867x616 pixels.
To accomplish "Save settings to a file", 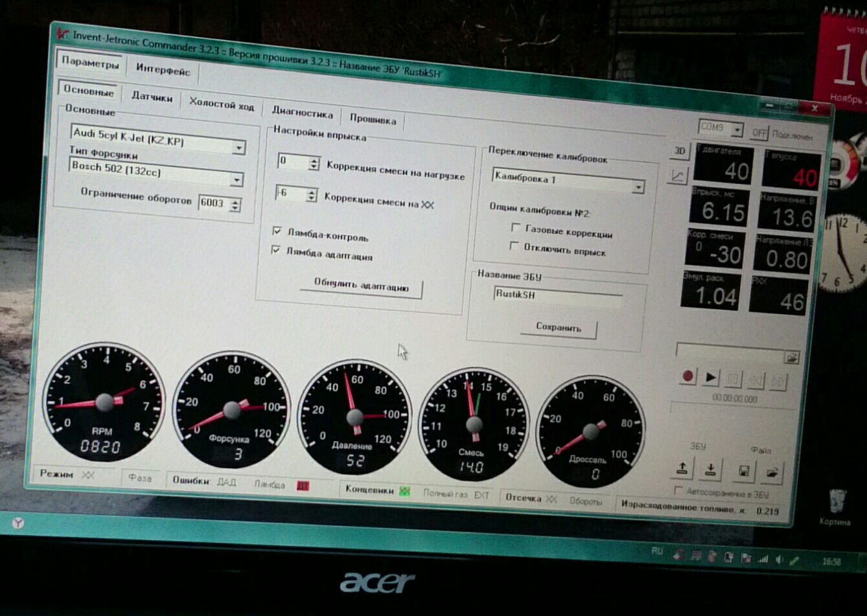I will click(743, 472).
